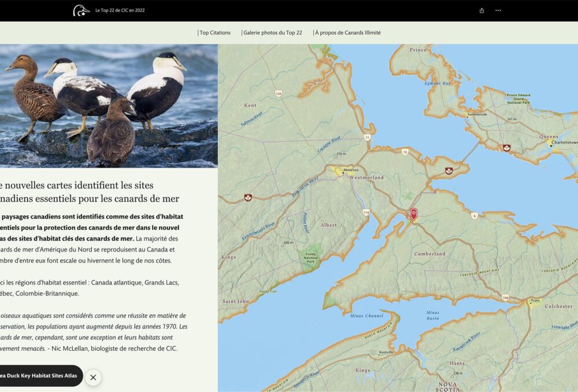Click highway shield 6 on map
The width and height of the screenshot is (578, 392).
pos(475,215)
